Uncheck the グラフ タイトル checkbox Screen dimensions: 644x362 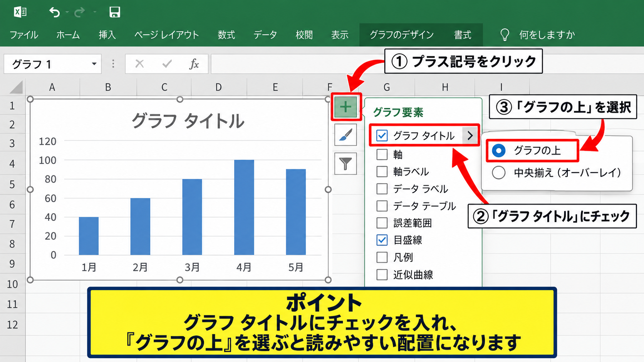coord(382,135)
